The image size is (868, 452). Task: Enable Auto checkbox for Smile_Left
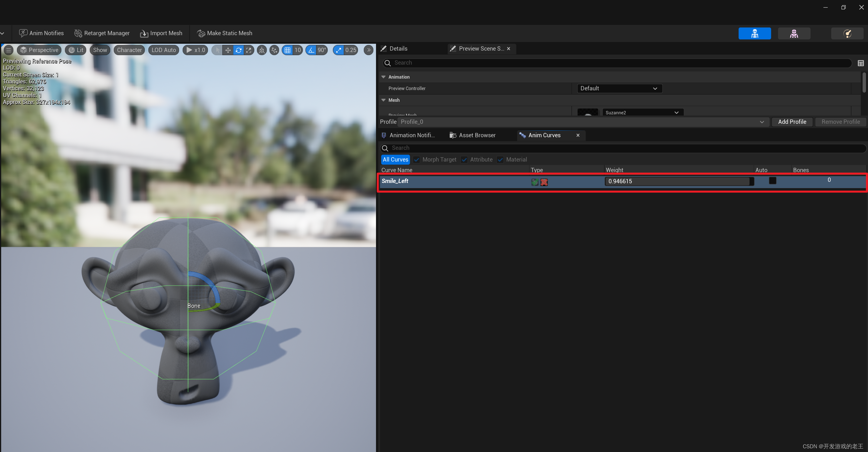pos(772,181)
